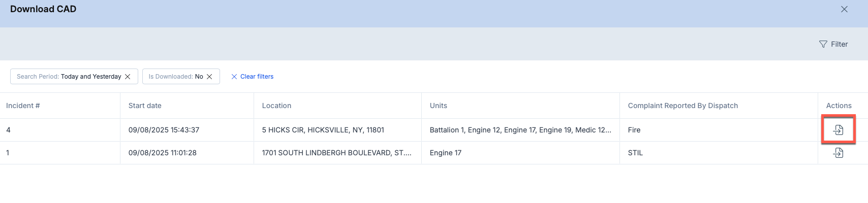This screenshot has height=203, width=868.
Task: Download CAD for incident 1
Action: (x=839, y=153)
